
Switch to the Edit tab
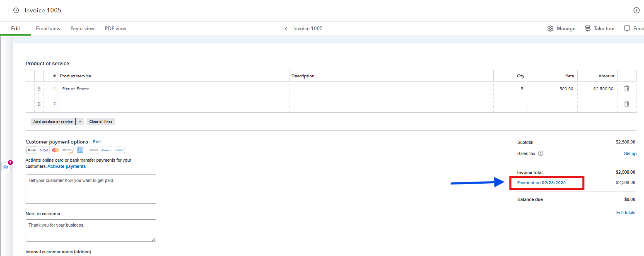click(15, 29)
